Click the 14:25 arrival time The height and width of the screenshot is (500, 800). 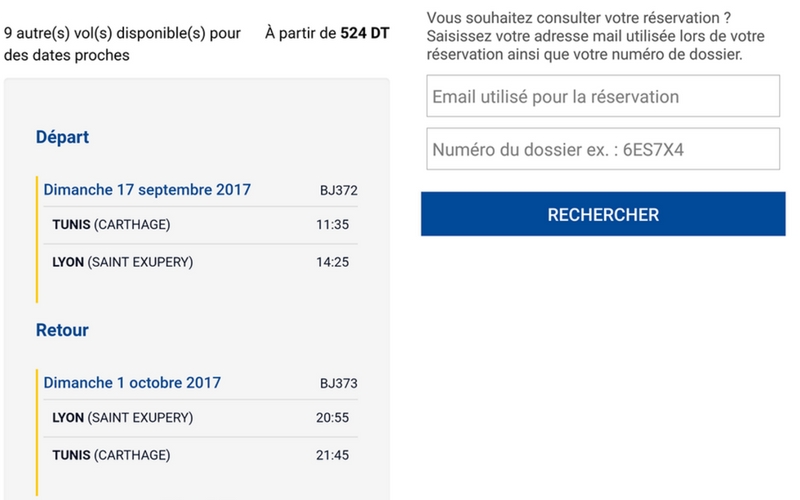click(332, 262)
